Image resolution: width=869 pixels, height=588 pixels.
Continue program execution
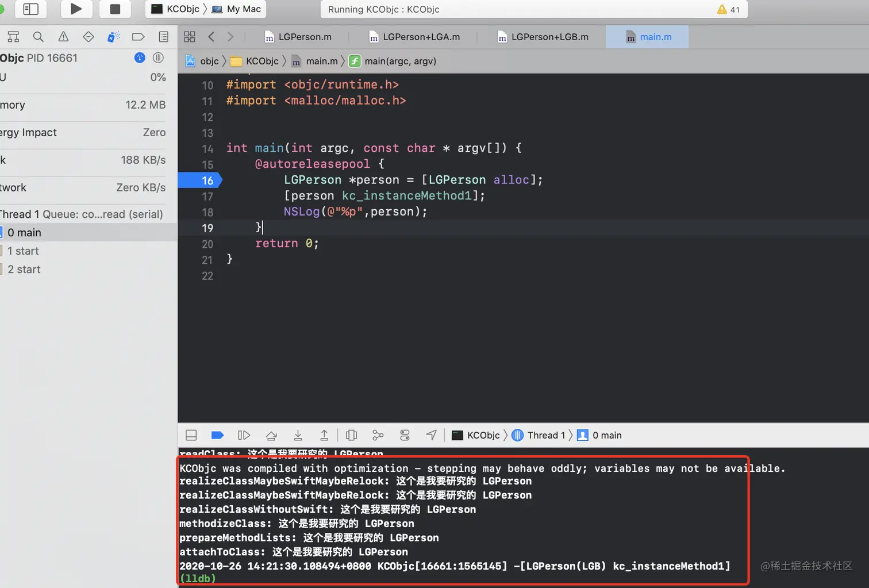(244, 435)
